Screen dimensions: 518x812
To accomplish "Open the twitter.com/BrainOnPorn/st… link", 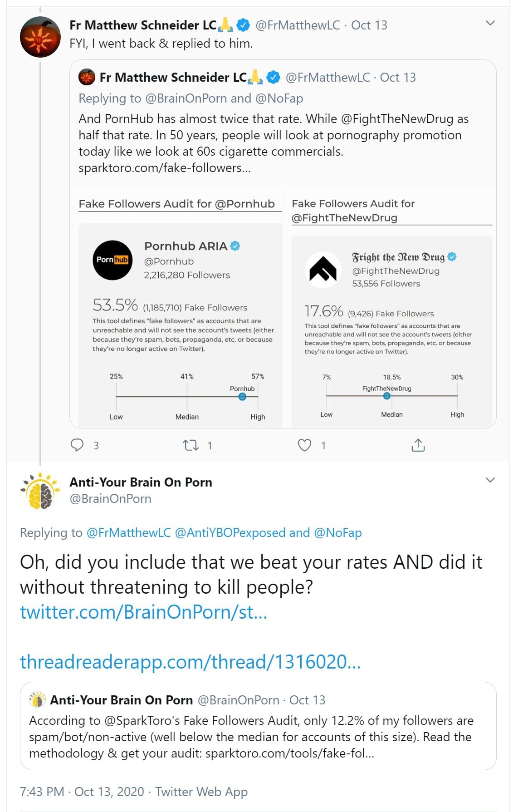I will [143, 612].
